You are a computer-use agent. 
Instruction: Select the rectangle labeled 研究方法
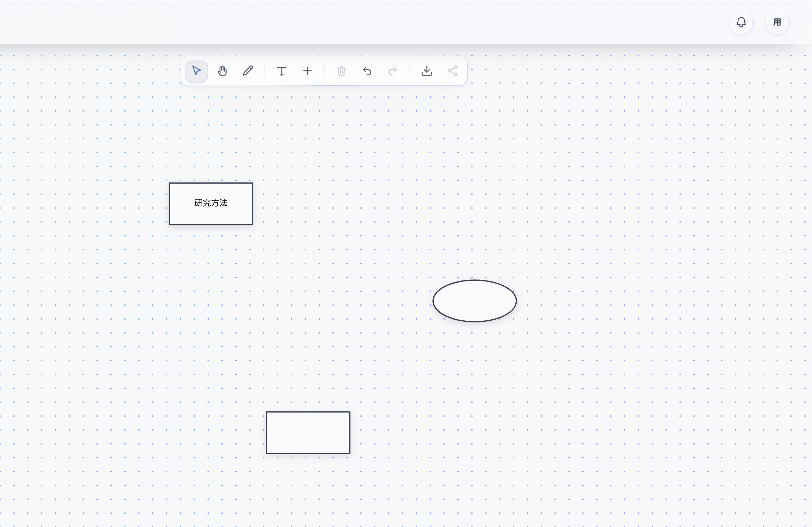211,204
